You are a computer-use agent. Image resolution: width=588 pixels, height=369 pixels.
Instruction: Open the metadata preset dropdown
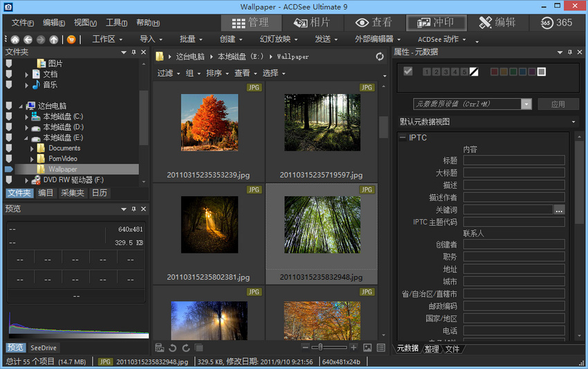pyautogui.click(x=526, y=104)
